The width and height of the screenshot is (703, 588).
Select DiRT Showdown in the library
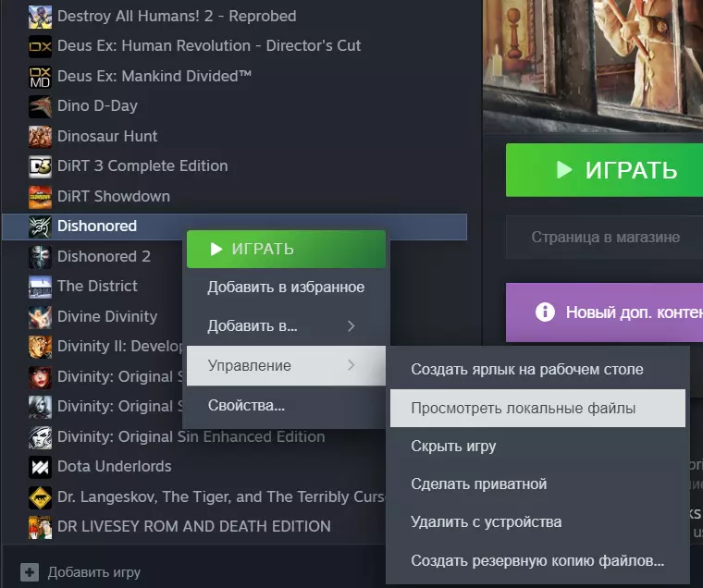(114, 196)
